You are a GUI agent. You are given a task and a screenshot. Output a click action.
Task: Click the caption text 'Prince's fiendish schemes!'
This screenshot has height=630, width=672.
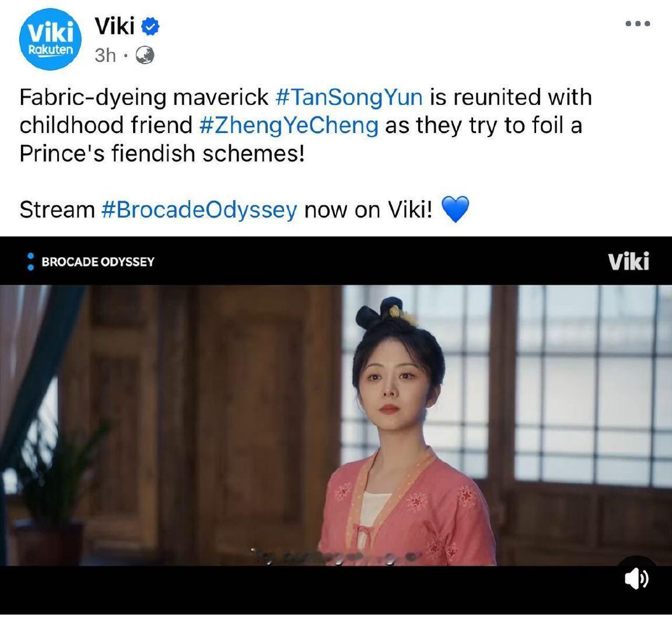(x=162, y=153)
